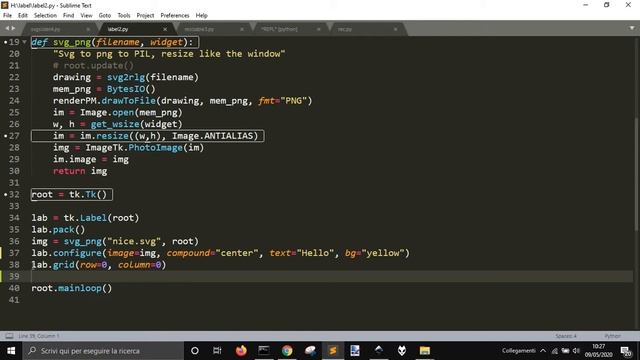The image size is (640, 360).
Task: Open the Selection menu
Action: (45, 16)
